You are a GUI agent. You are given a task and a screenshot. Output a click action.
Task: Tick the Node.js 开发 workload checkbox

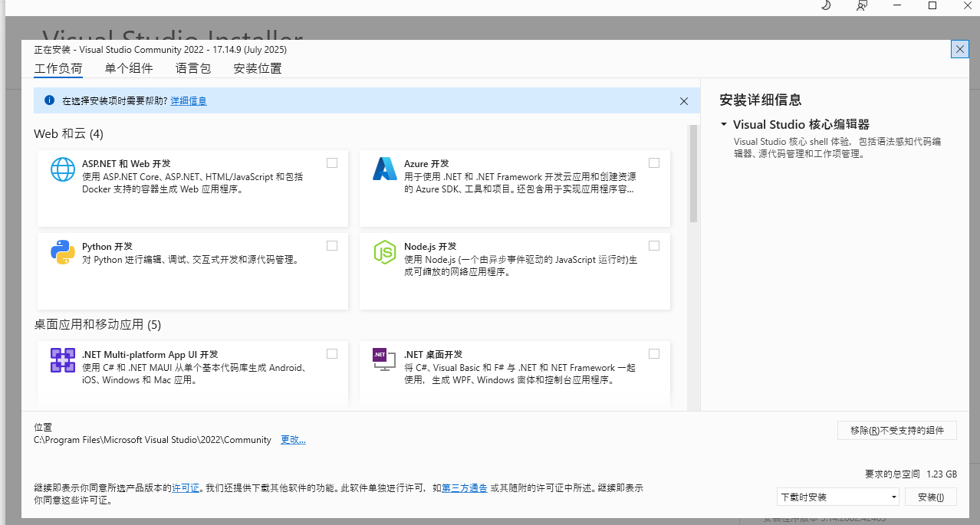(654, 245)
